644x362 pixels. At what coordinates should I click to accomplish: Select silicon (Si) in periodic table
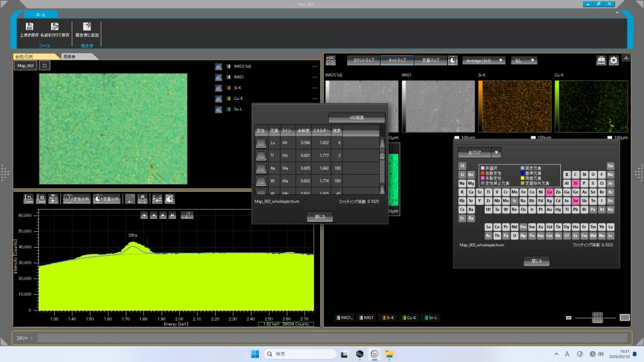tap(575, 183)
